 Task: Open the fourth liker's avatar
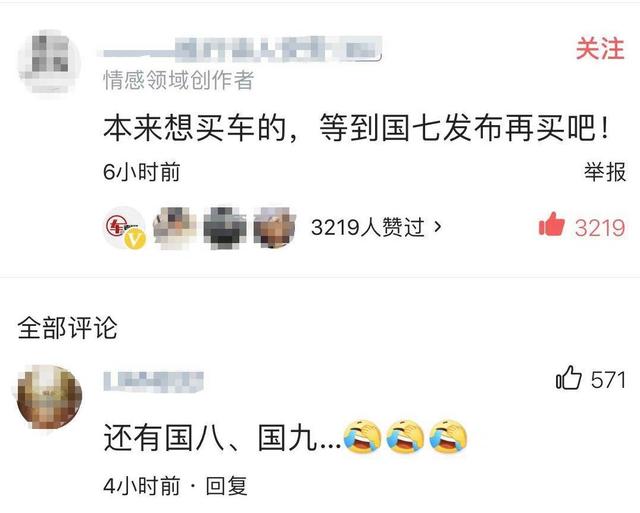[275, 227]
